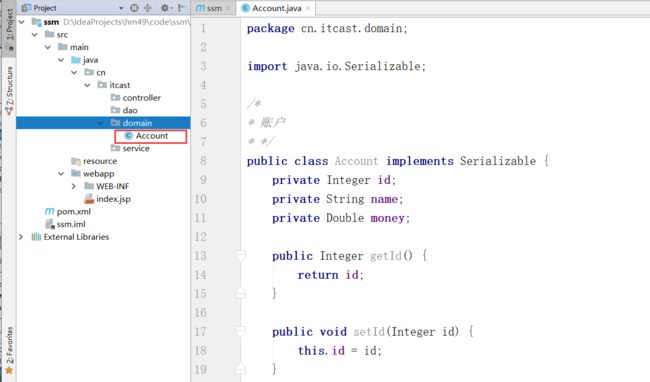
Task: Select the Account.java editor tab
Action: 276,8
